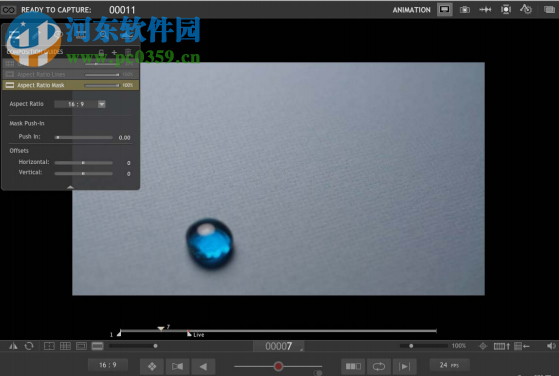Click the red onion skin slider knob

pos(278,366)
